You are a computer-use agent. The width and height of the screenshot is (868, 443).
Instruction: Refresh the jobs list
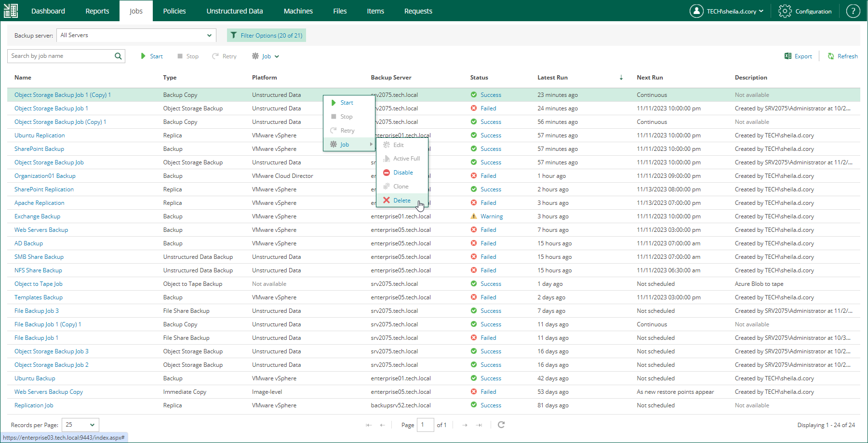(x=842, y=56)
